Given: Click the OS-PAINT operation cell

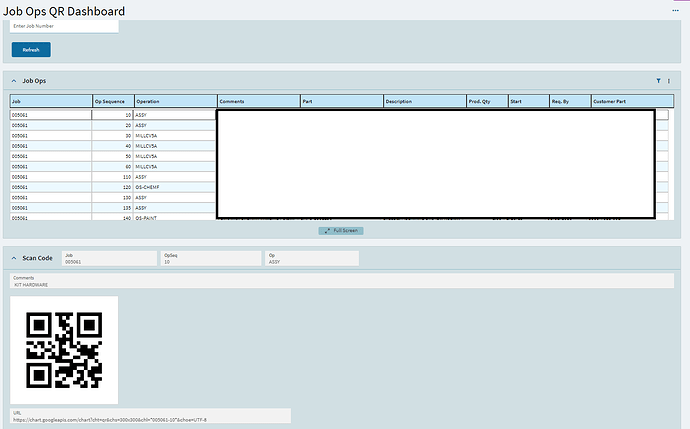Looking at the screenshot, I should coord(175,217).
